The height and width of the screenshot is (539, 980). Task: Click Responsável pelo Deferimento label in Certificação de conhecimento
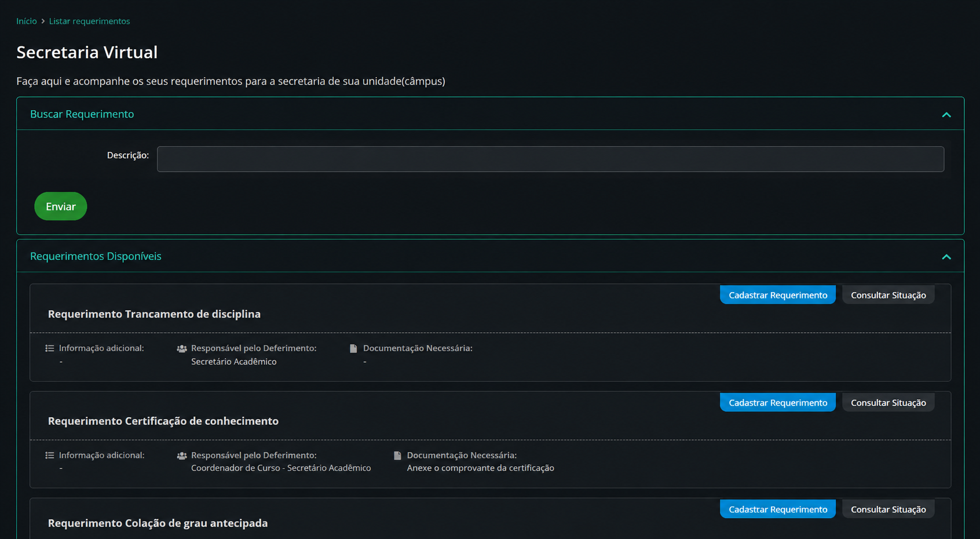(254, 456)
